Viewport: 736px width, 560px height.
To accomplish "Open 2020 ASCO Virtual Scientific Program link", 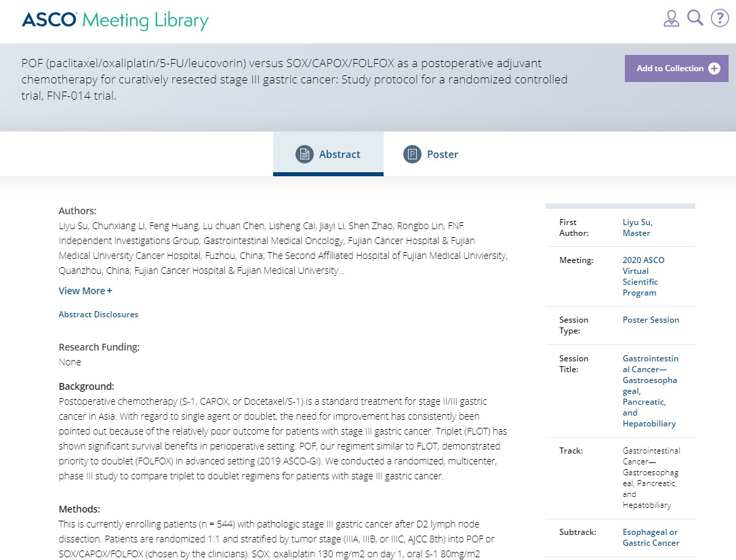I will click(x=643, y=277).
